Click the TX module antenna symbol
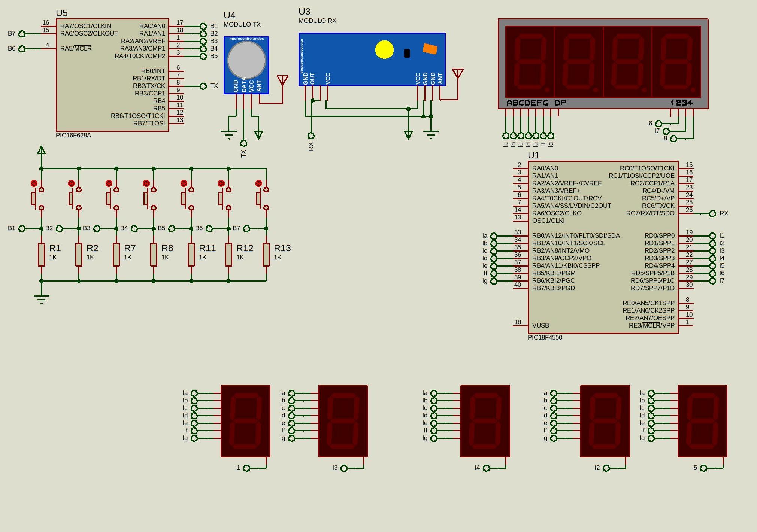Viewport: 757px width, 532px height. pyautogui.click(x=282, y=80)
